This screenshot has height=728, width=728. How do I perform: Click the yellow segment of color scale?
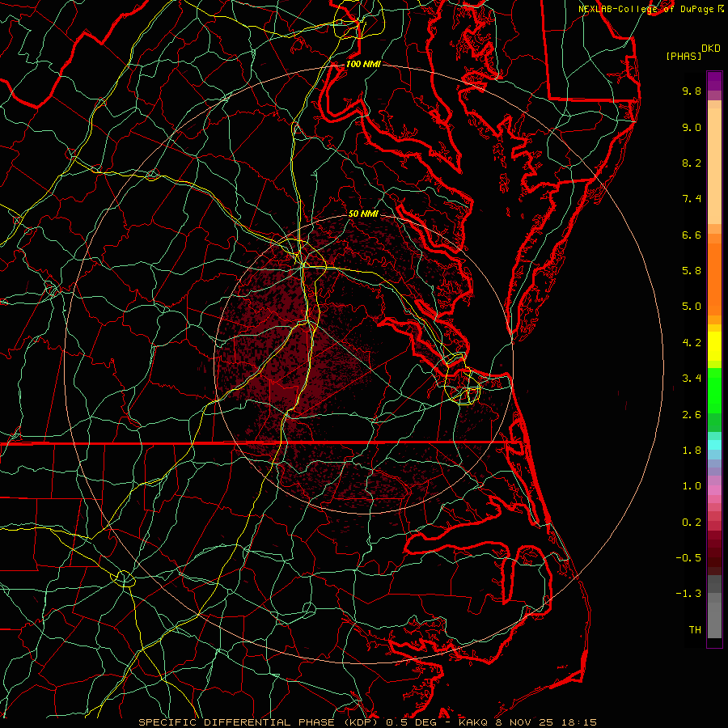point(714,346)
